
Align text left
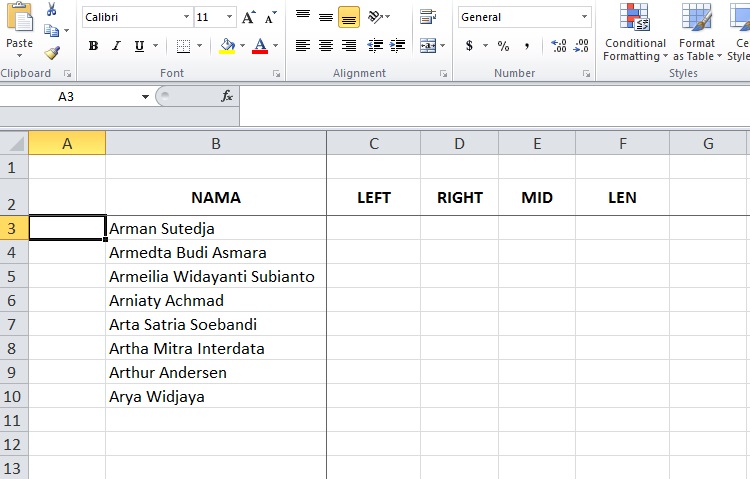pyautogui.click(x=302, y=46)
